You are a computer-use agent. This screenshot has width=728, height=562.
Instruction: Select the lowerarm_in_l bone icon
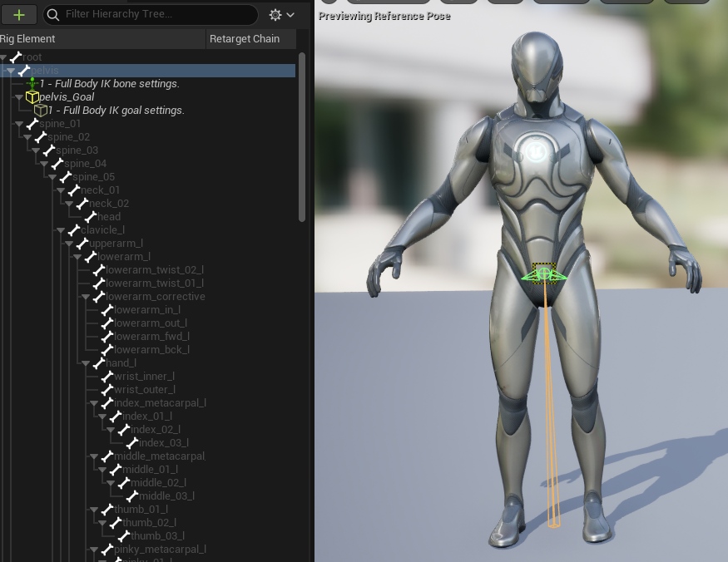(x=107, y=310)
